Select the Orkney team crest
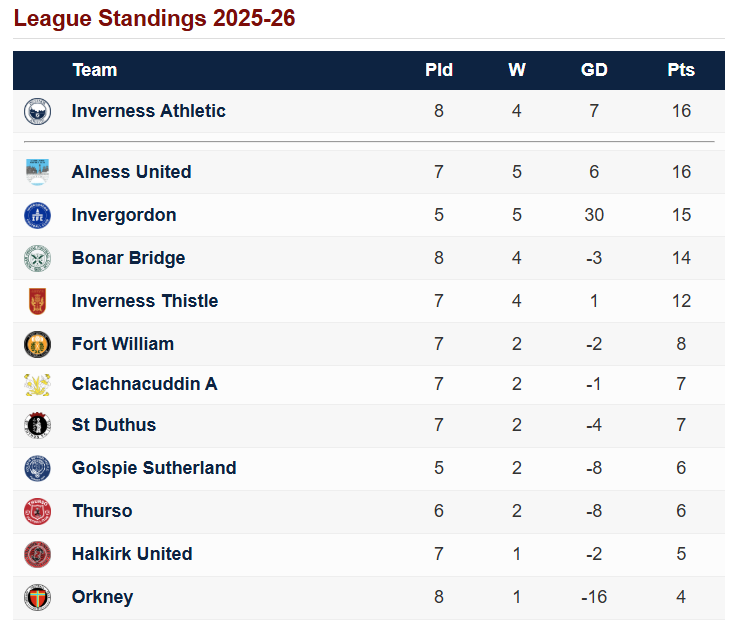Screen dimensions: 733x631 point(37,597)
